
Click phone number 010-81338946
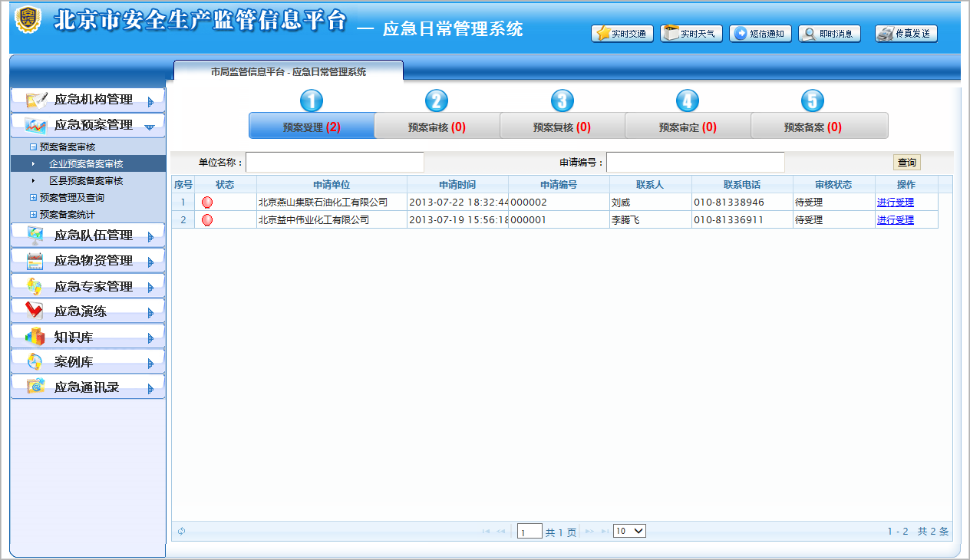point(729,203)
